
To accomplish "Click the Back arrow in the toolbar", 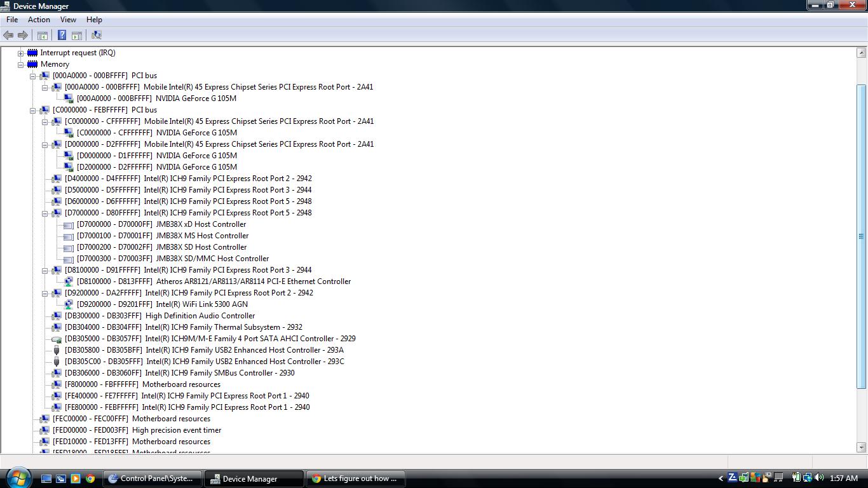I will click(8, 36).
